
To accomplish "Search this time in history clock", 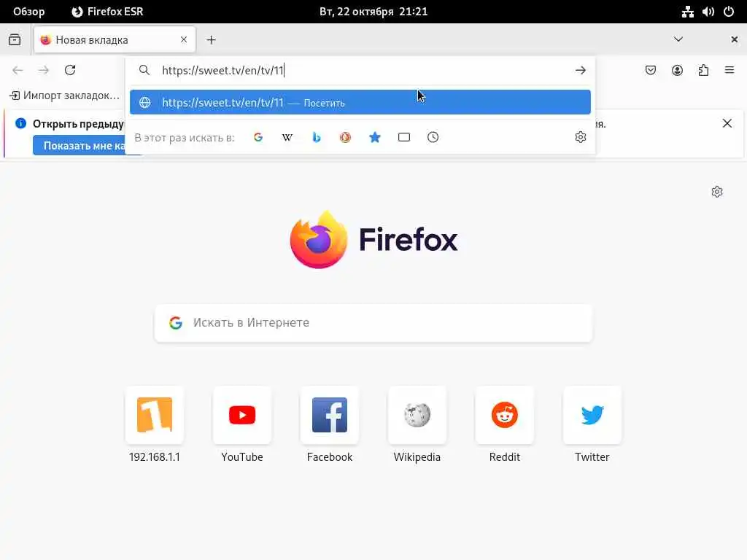I will point(433,138).
